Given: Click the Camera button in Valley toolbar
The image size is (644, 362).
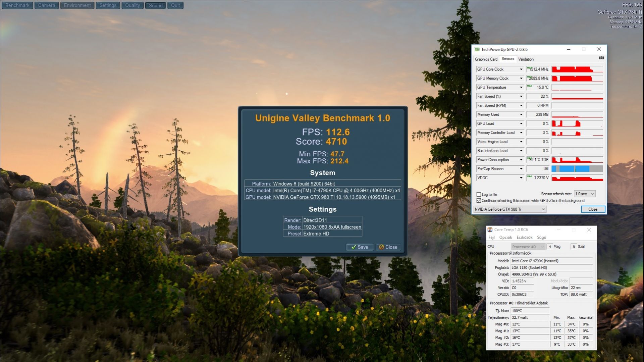Looking at the screenshot, I should coord(47,5).
